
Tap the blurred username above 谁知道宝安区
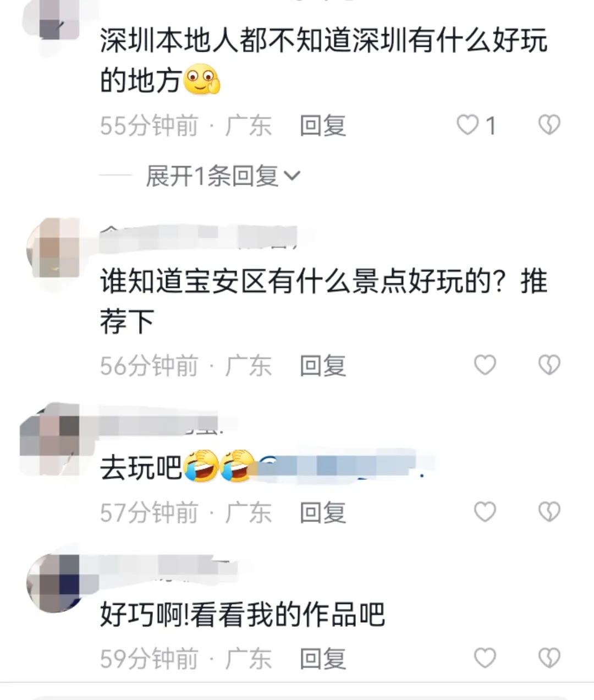click(x=199, y=236)
